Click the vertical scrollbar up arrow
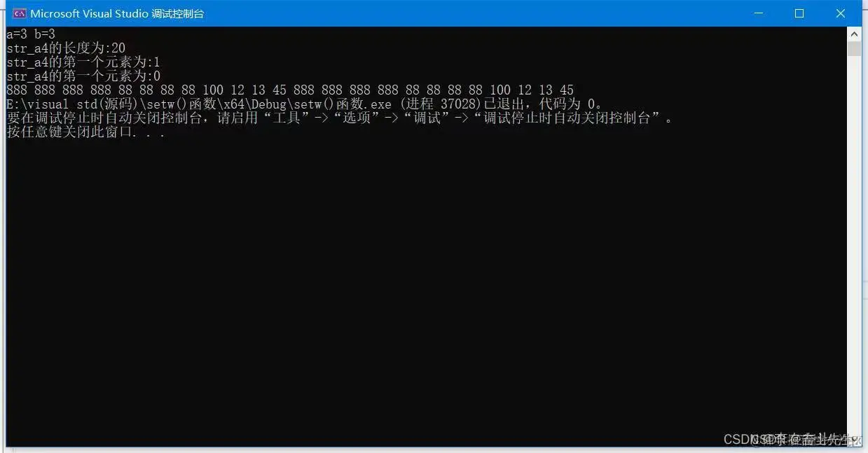The height and width of the screenshot is (453, 868). click(x=854, y=34)
